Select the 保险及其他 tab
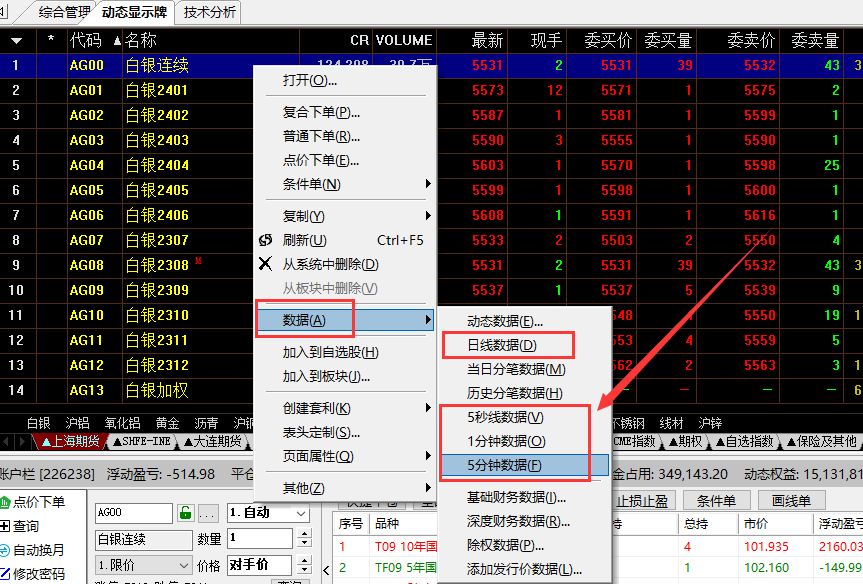This screenshot has height=584, width=863. click(x=821, y=441)
